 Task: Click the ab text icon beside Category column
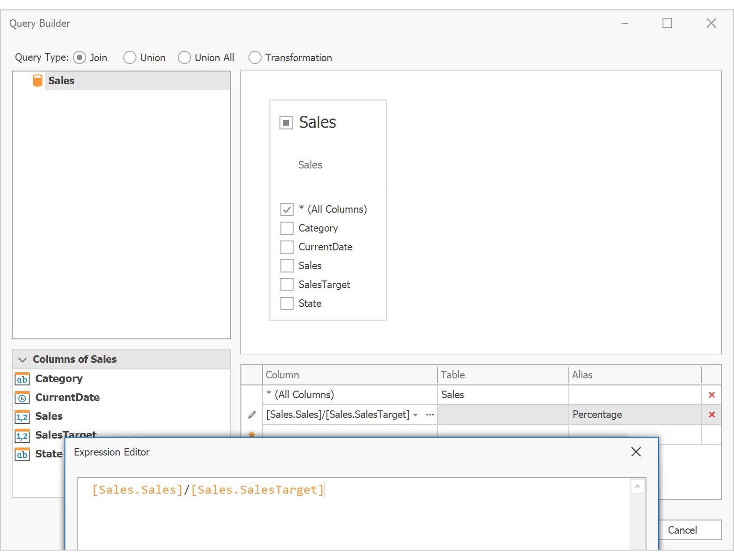click(22, 378)
